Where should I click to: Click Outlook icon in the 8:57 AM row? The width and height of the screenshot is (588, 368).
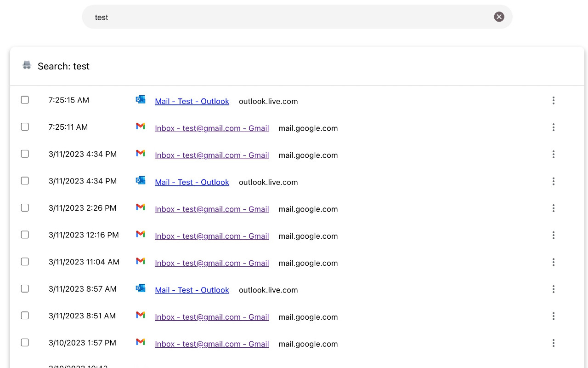pos(141,288)
